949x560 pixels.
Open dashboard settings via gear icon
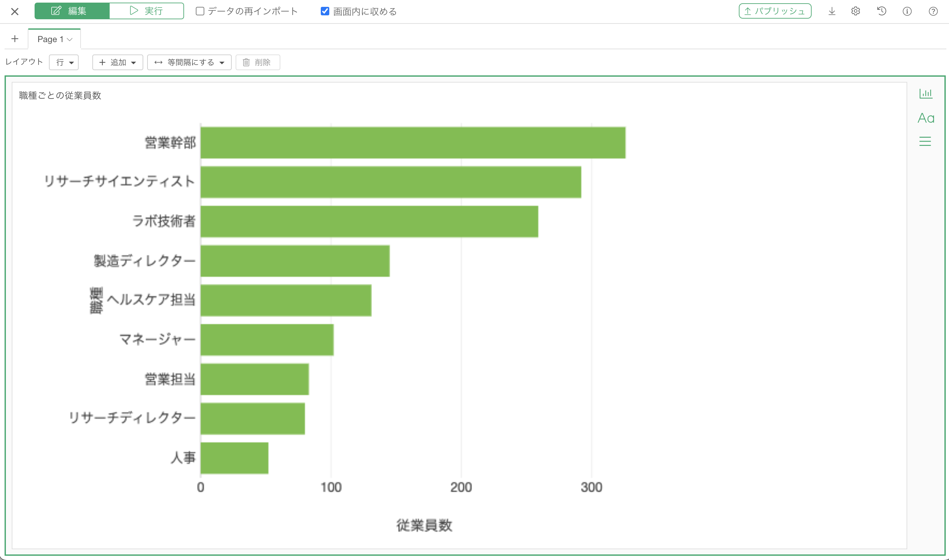point(855,11)
